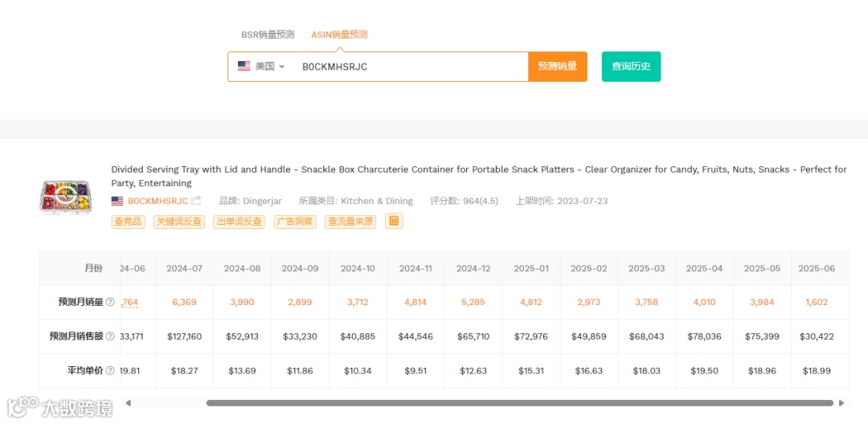Click the 查竞品 tag button

pyautogui.click(x=128, y=222)
